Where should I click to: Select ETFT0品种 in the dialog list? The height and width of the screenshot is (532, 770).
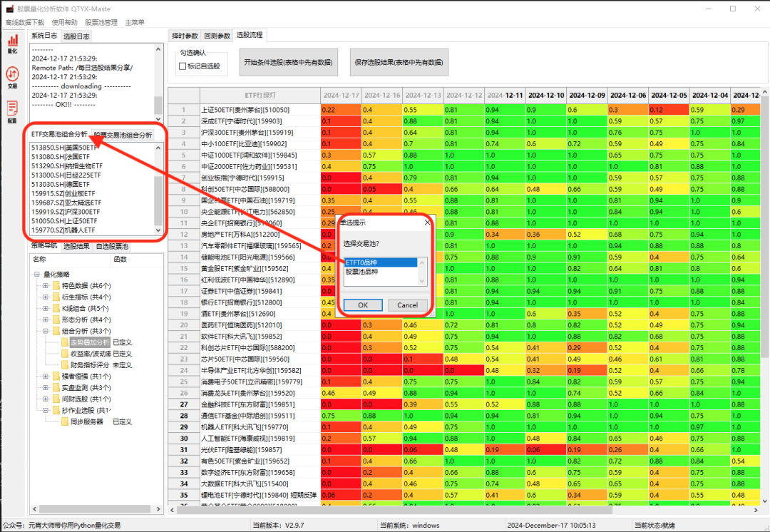pyautogui.click(x=381, y=262)
